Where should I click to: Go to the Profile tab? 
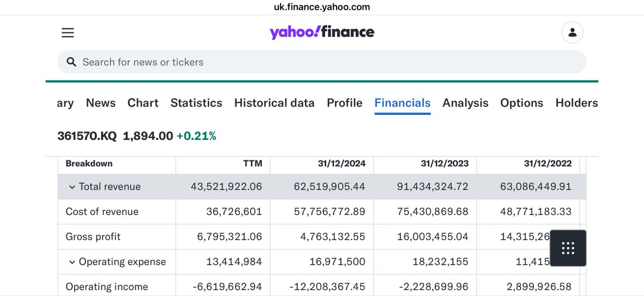pyautogui.click(x=345, y=103)
